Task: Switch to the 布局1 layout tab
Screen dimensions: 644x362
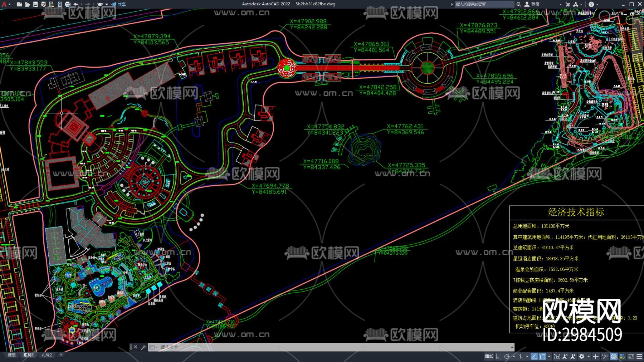Action: [x=29, y=355]
